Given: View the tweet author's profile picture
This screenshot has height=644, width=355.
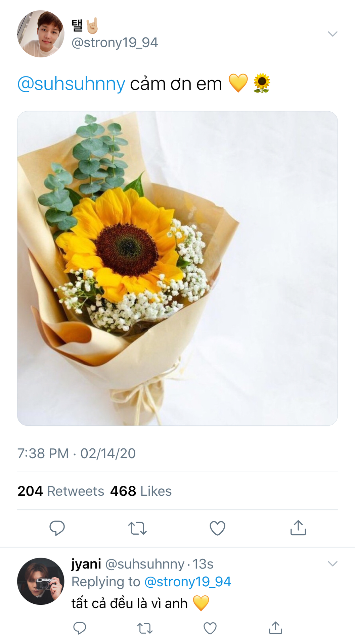Looking at the screenshot, I should (x=41, y=34).
